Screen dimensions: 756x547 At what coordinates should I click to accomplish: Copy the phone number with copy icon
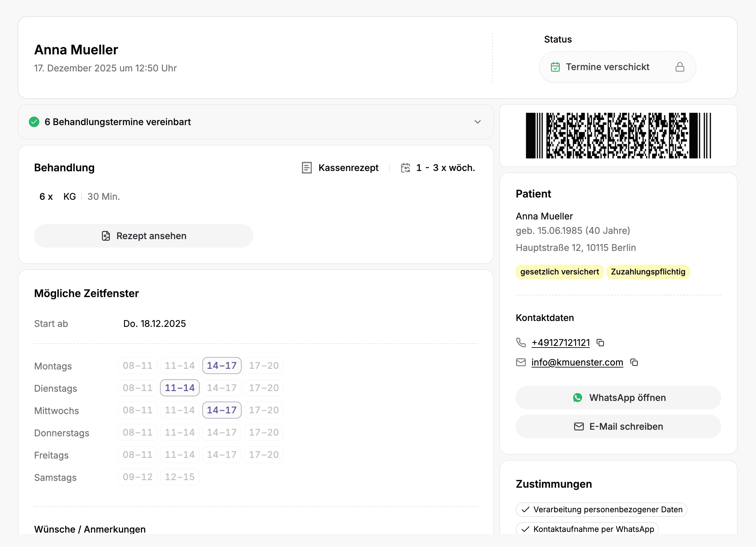point(600,343)
